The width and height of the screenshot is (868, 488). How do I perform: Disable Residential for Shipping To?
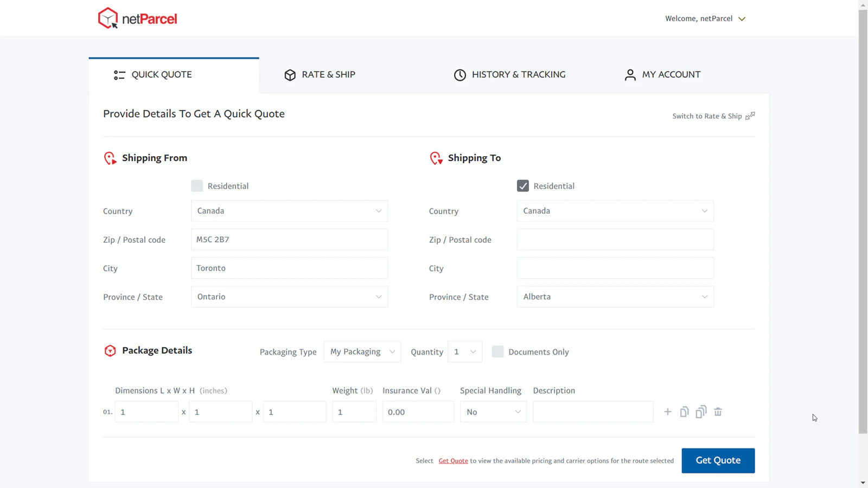point(522,185)
